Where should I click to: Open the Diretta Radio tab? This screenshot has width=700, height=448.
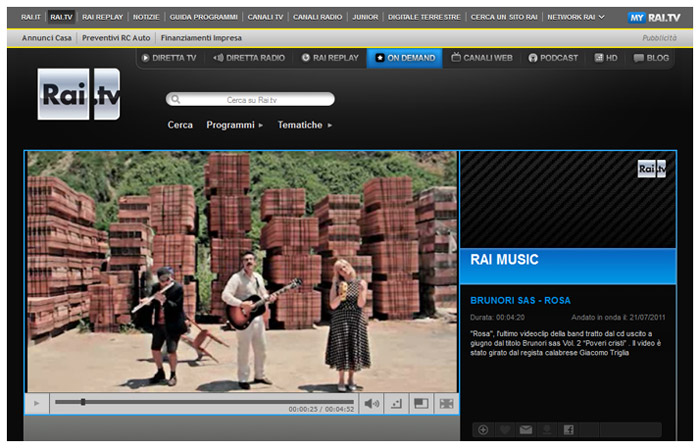249,58
